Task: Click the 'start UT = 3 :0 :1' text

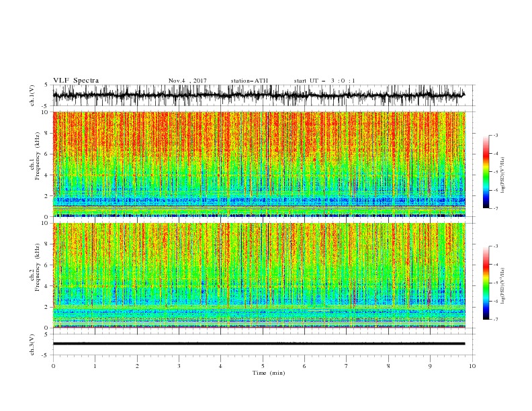Action: (x=324, y=81)
